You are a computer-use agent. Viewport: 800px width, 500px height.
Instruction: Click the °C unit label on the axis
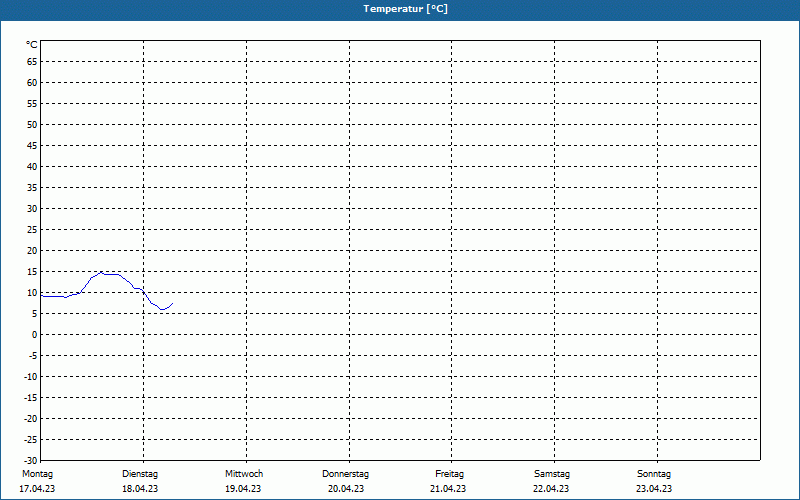pos(32,45)
